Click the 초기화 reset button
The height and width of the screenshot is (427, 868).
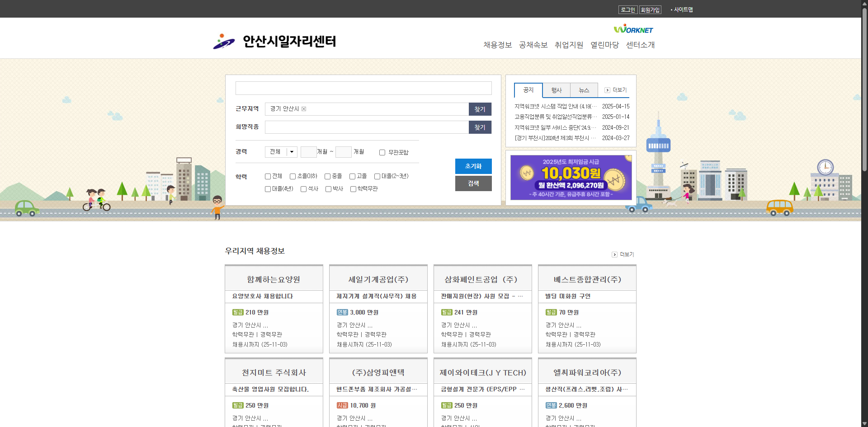(x=473, y=166)
